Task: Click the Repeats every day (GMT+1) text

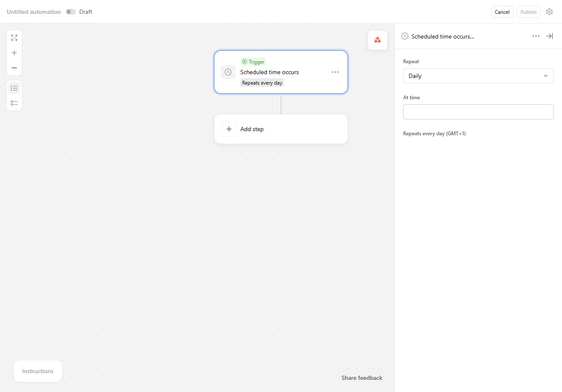Action: point(434,134)
